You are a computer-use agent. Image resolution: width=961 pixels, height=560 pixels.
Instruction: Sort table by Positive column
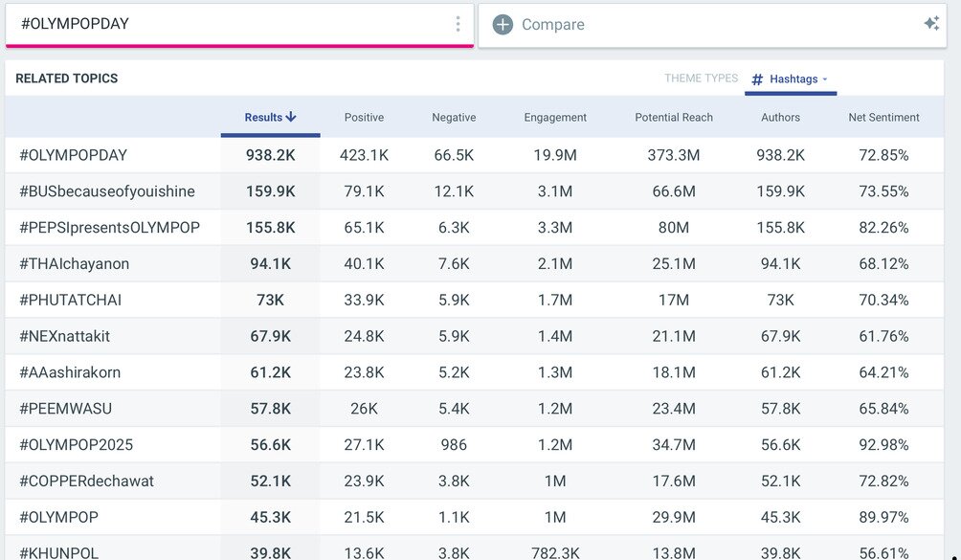[364, 117]
